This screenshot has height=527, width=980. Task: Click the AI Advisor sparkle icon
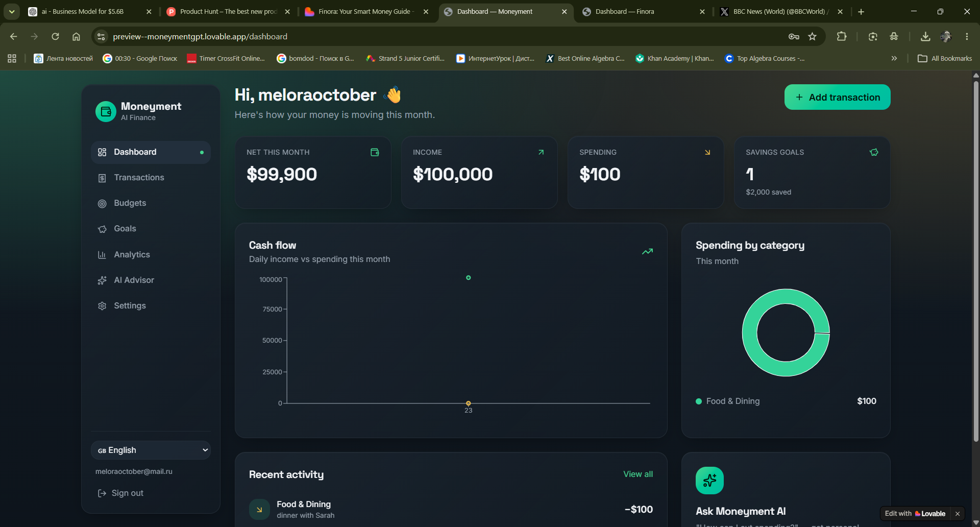102,280
